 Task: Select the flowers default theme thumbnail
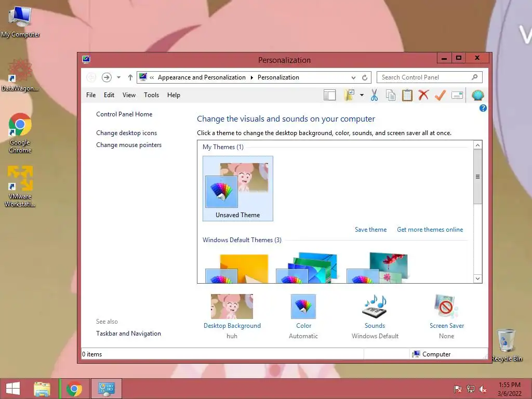pos(377,268)
